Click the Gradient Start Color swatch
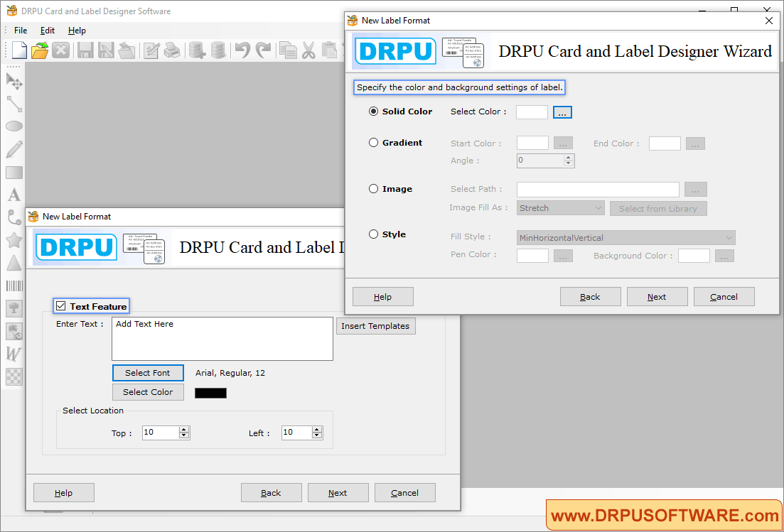The width and height of the screenshot is (784, 532). pyautogui.click(x=532, y=143)
